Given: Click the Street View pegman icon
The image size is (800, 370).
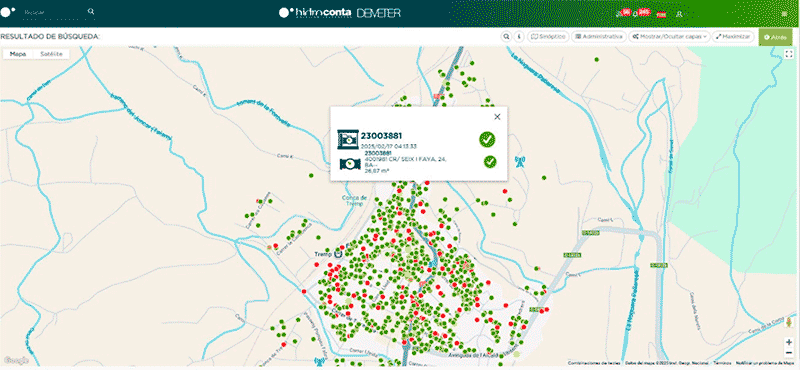Looking at the screenshot, I should click(789, 323).
